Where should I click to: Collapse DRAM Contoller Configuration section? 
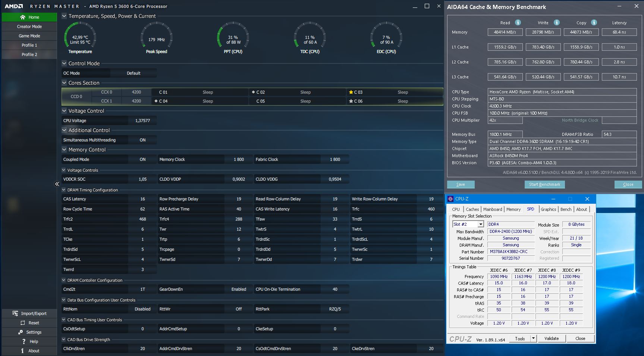tap(64, 280)
